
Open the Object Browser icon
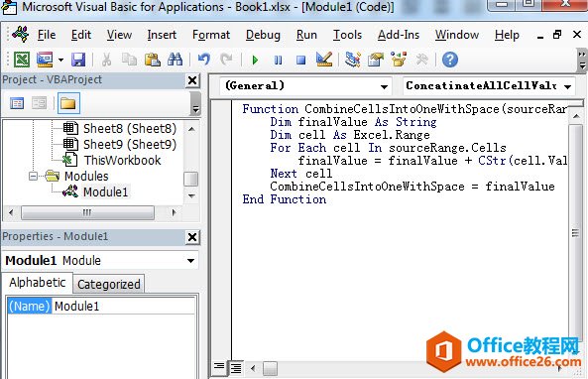coord(399,60)
